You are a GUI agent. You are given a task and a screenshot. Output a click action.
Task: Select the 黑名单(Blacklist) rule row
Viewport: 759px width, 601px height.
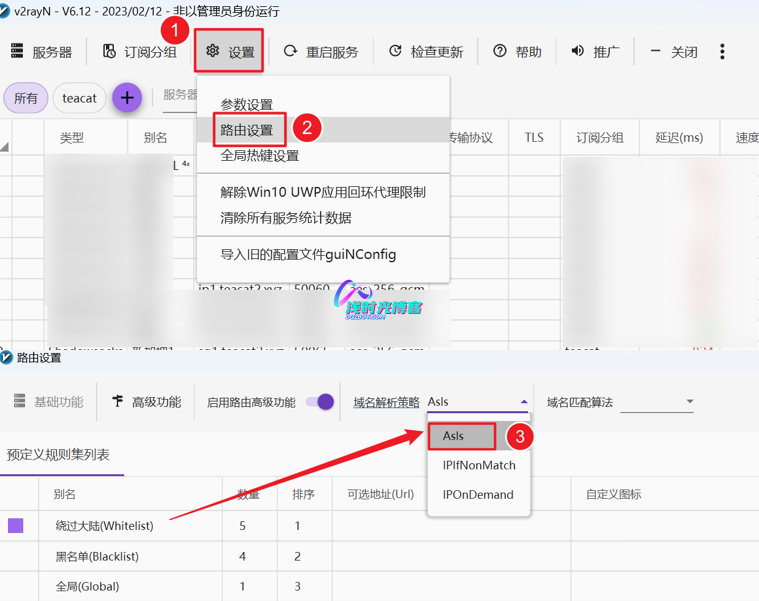97,556
